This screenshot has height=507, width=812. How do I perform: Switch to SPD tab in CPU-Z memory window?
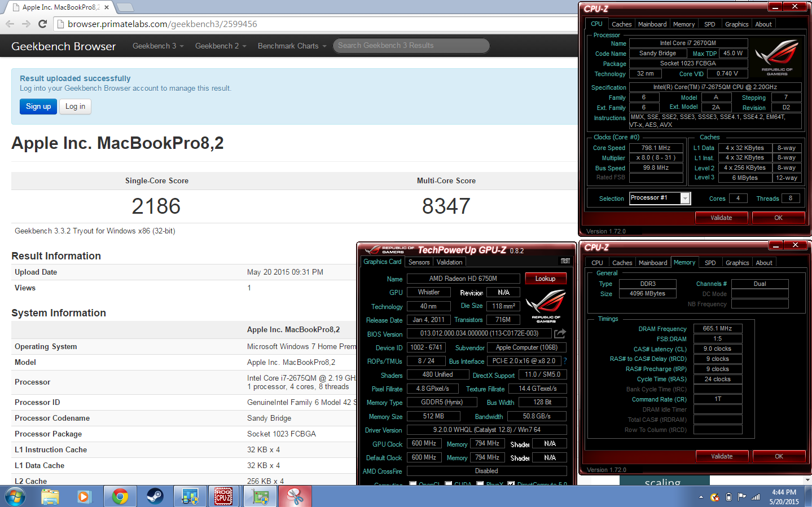pyautogui.click(x=710, y=263)
